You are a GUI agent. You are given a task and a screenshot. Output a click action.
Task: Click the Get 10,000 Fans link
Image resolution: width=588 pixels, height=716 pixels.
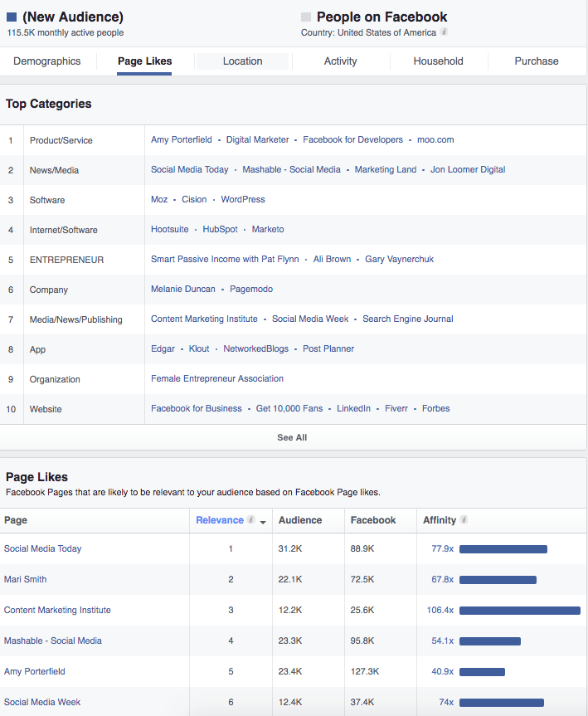(x=289, y=409)
